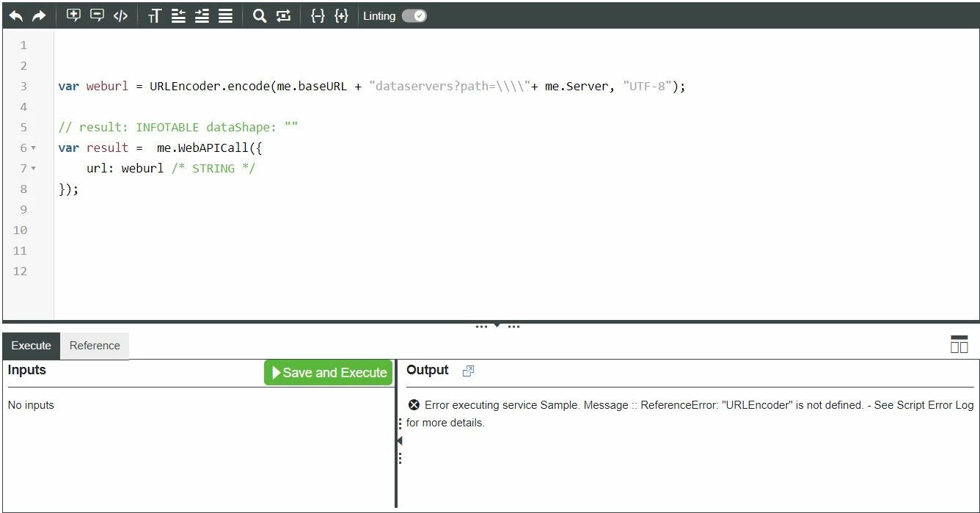
Task: Switch to the Reference tab
Action: (95, 346)
